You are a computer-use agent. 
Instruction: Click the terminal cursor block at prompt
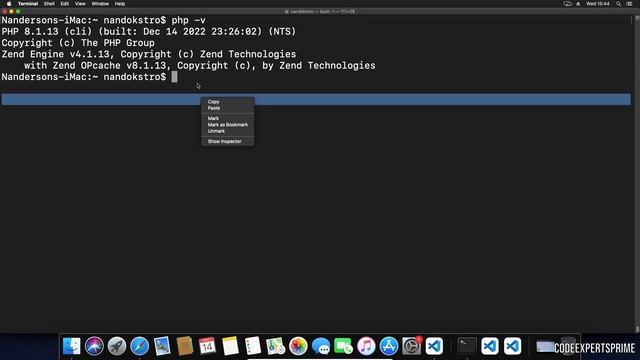pyautogui.click(x=174, y=77)
